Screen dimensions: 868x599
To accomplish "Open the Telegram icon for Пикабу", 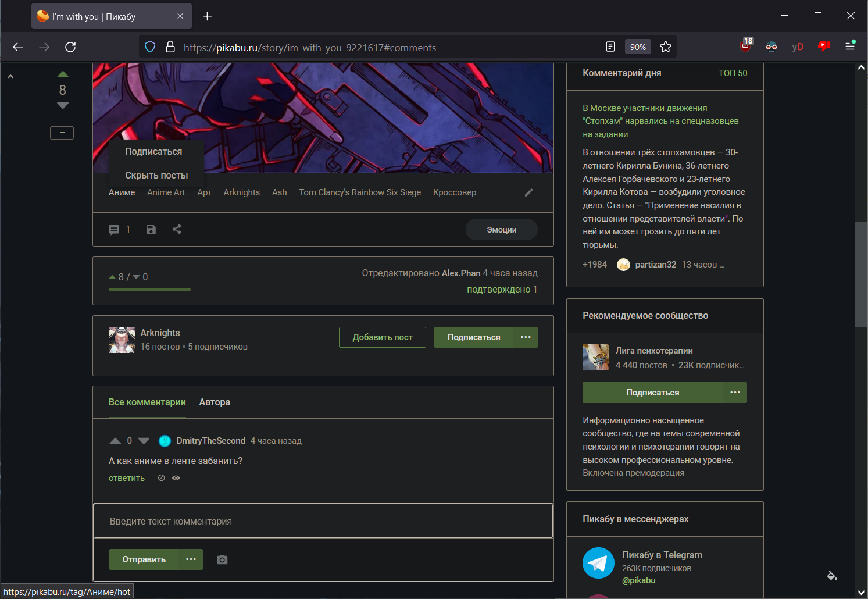I will pos(598,563).
